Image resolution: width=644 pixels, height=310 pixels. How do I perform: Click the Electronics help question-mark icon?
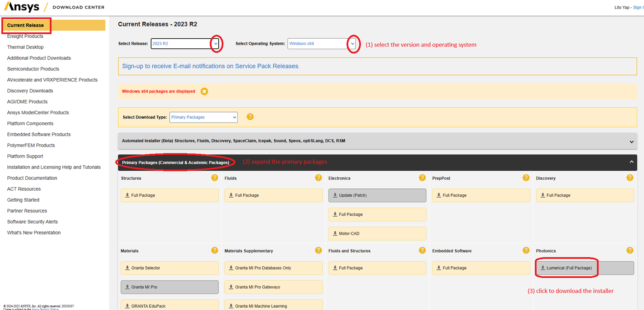point(422,178)
